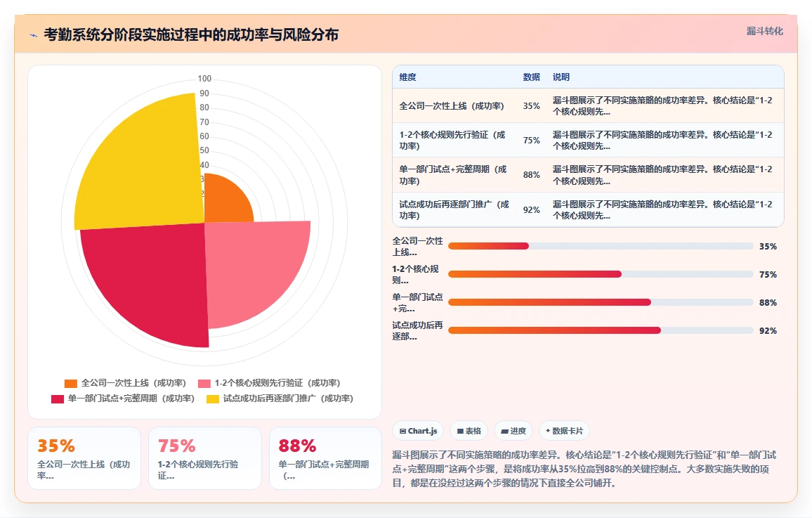Click the 100 axis tick label
Image resolution: width=812 pixels, height=518 pixels.
tap(204, 79)
